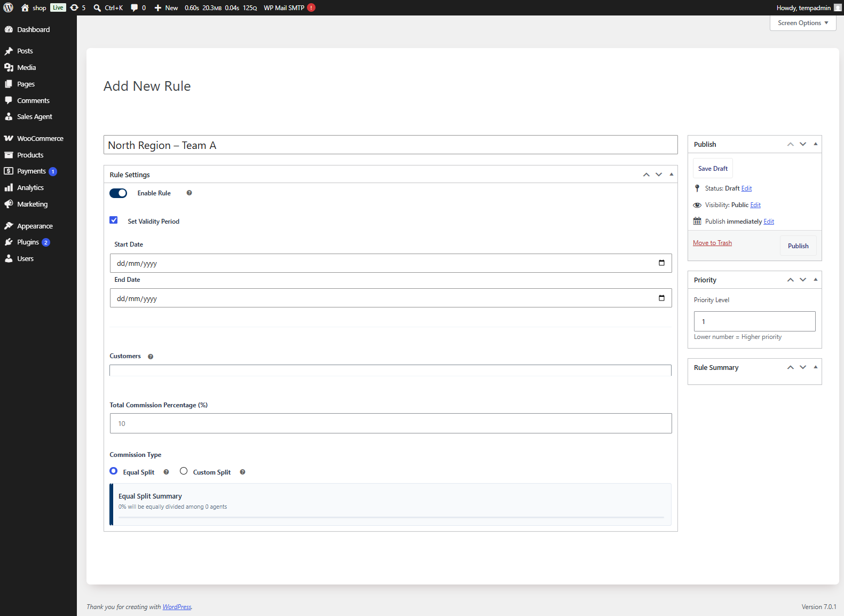Collapse the Rule Summary panel
Viewport: 844px width, 616px height.
[816, 367]
